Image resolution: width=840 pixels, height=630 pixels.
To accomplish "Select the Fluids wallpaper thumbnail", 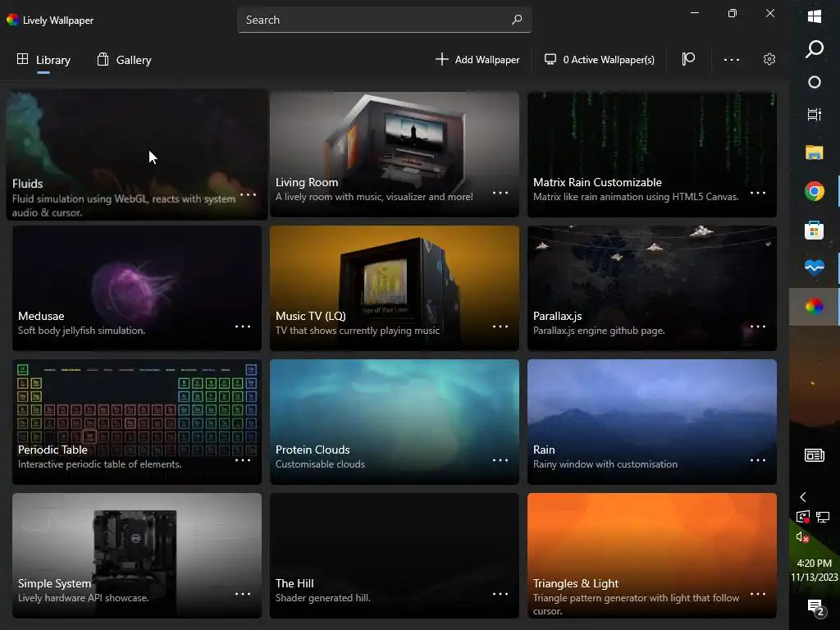I will click(137, 154).
